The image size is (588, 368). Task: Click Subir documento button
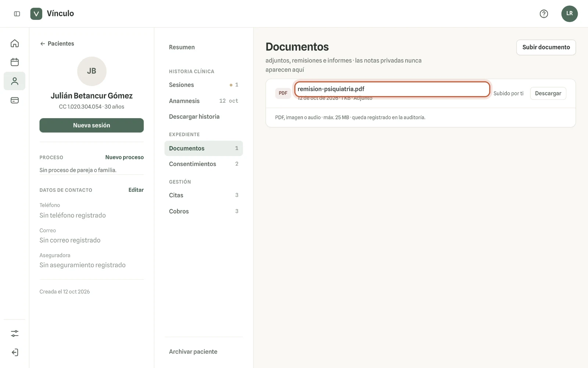[546, 47]
